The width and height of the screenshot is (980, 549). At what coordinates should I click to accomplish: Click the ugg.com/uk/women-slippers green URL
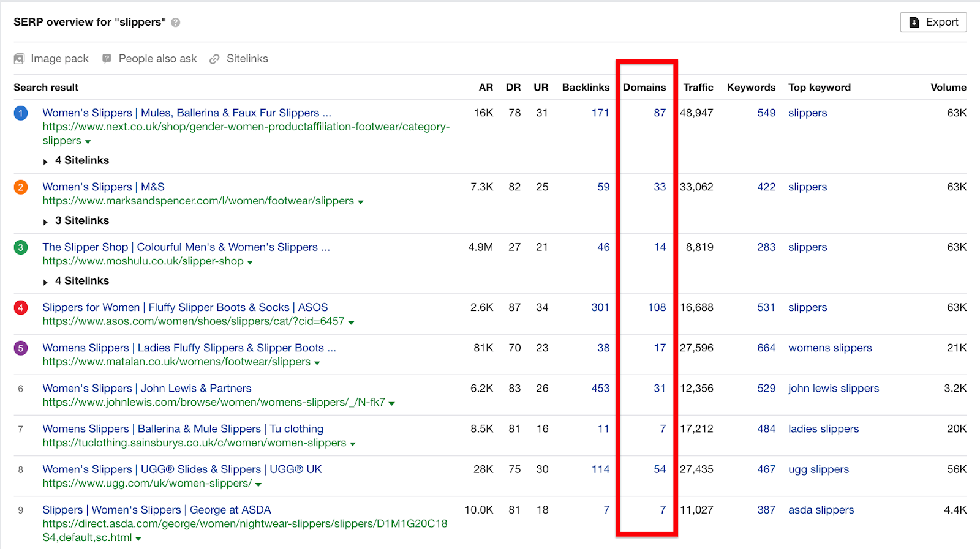click(147, 483)
